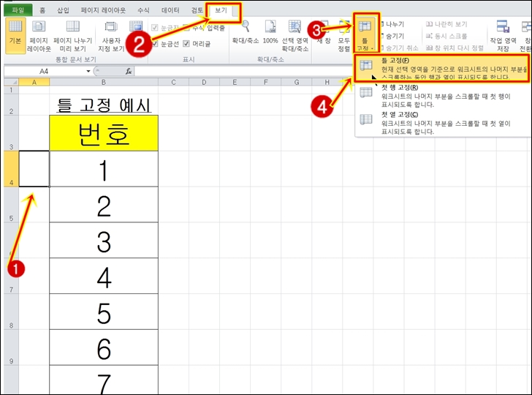Viewport: 532px width, 395px height.
Task: Click the formula bar input area
Action: click(244, 72)
